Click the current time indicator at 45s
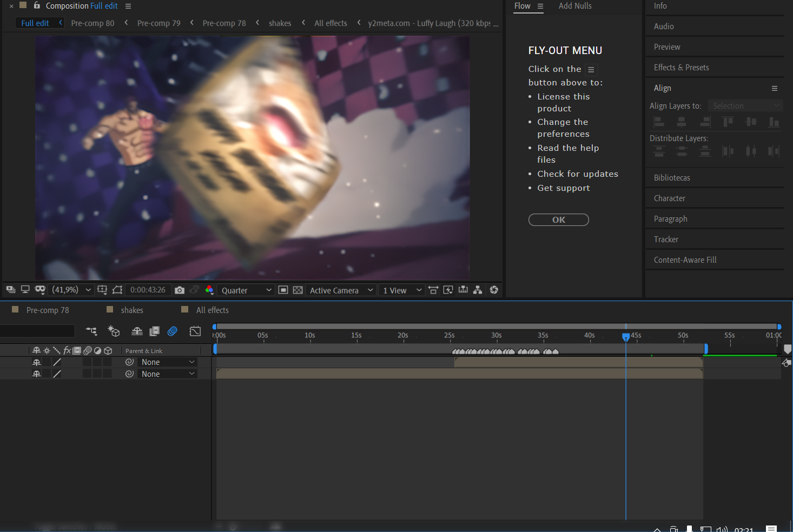 (x=626, y=337)
